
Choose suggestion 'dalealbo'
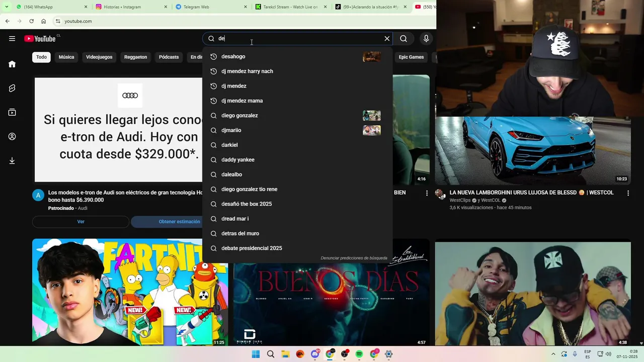[x=297, y=174]
